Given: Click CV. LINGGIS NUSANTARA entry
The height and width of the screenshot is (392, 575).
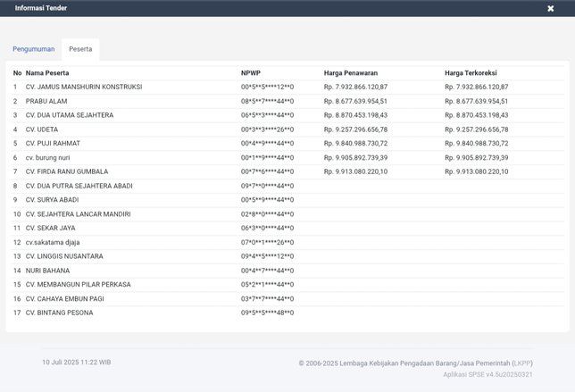Looking at the screenshot, I should click(x=65, y=256).
